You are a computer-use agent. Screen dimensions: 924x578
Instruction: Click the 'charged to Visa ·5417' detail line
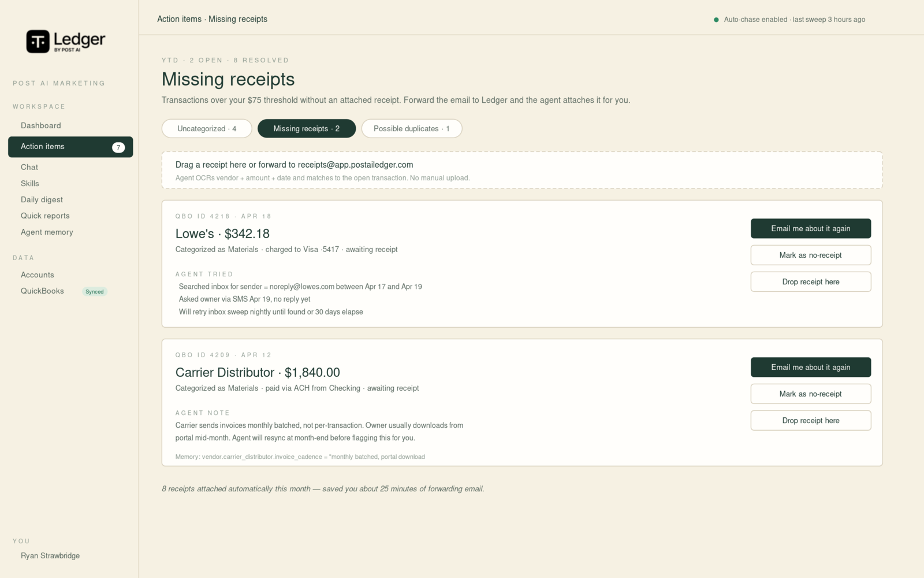click(x=286, y=249)
